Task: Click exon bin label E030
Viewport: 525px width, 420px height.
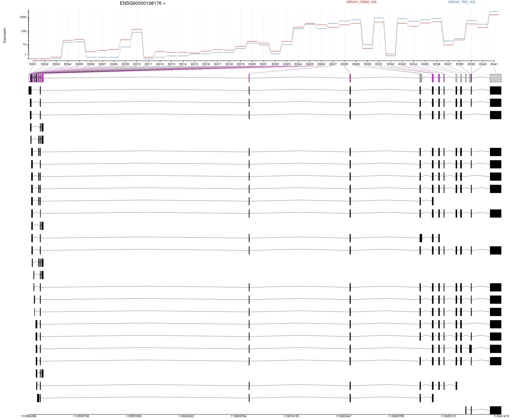Action: pyautogui.click(x=367, y=64)
